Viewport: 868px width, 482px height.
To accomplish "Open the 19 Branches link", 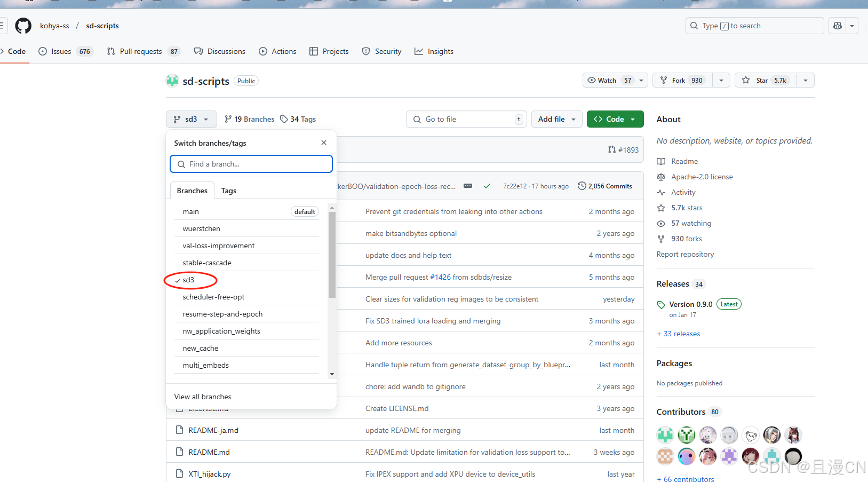I will click(x=249, y=119).
